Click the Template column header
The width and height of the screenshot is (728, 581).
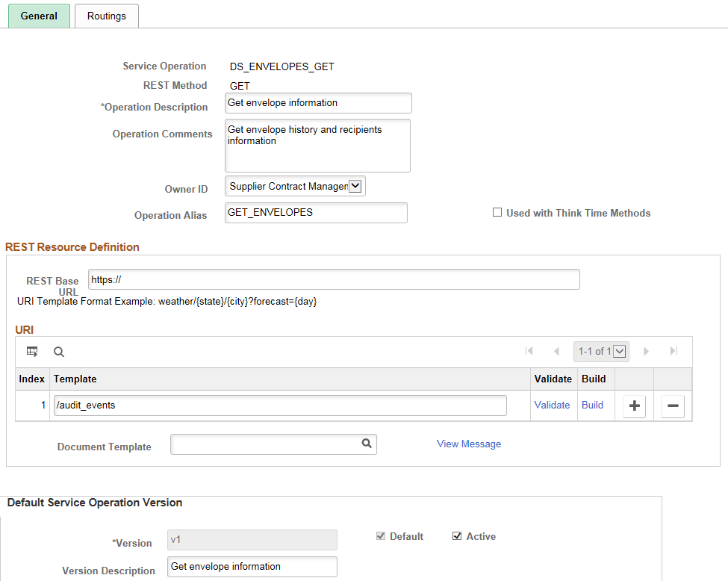click(75, 379)
